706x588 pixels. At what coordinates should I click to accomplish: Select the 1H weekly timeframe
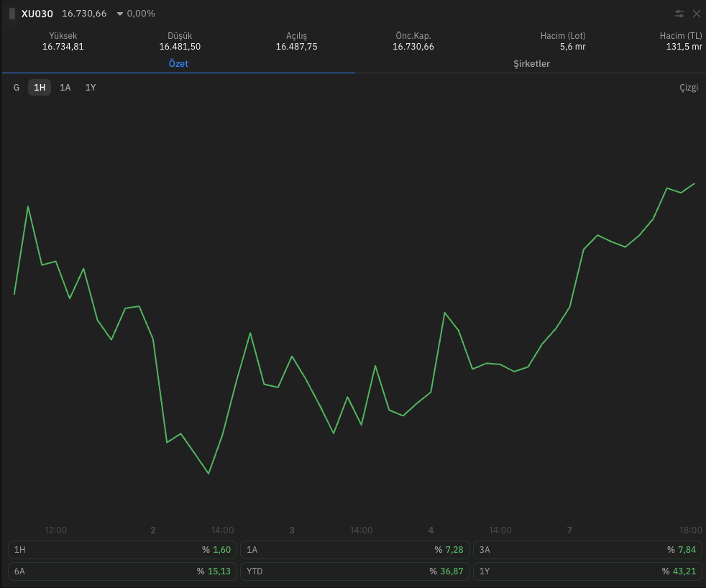tap(40, 88)
